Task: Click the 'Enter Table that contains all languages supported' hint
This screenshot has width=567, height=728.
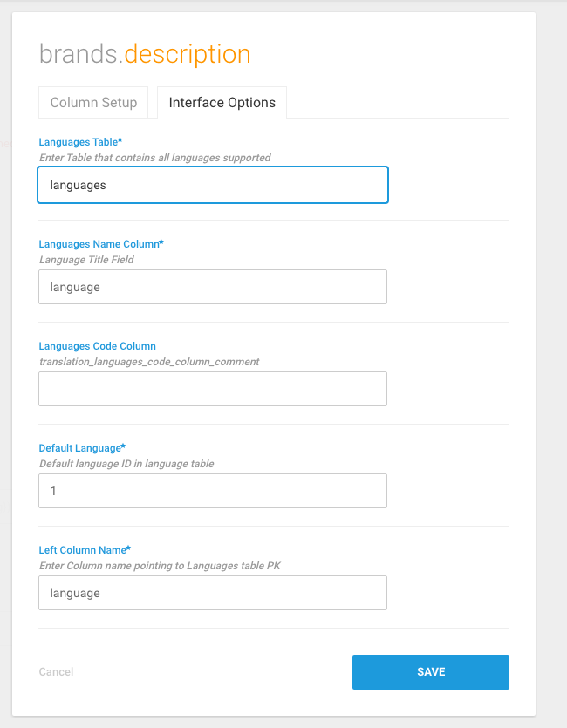Action: (154, 158)
